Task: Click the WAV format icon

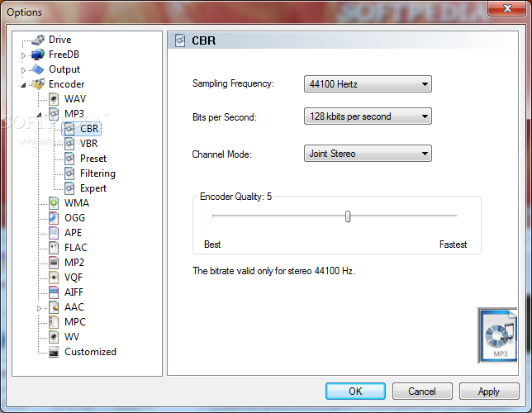Action: tap(54, 99)
